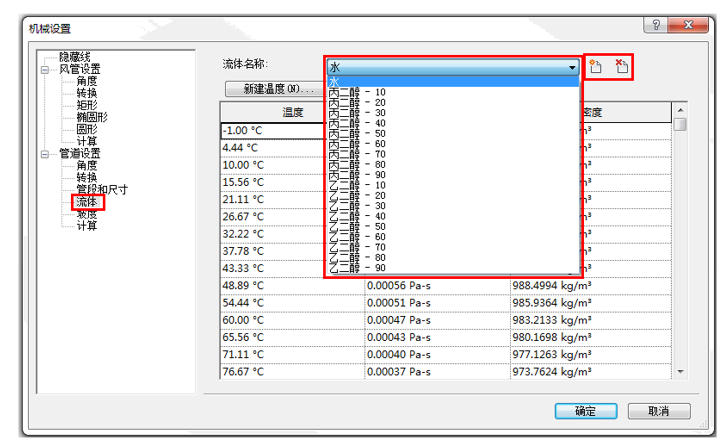Select 隐藏线 in the settings tree

[80, 57]
